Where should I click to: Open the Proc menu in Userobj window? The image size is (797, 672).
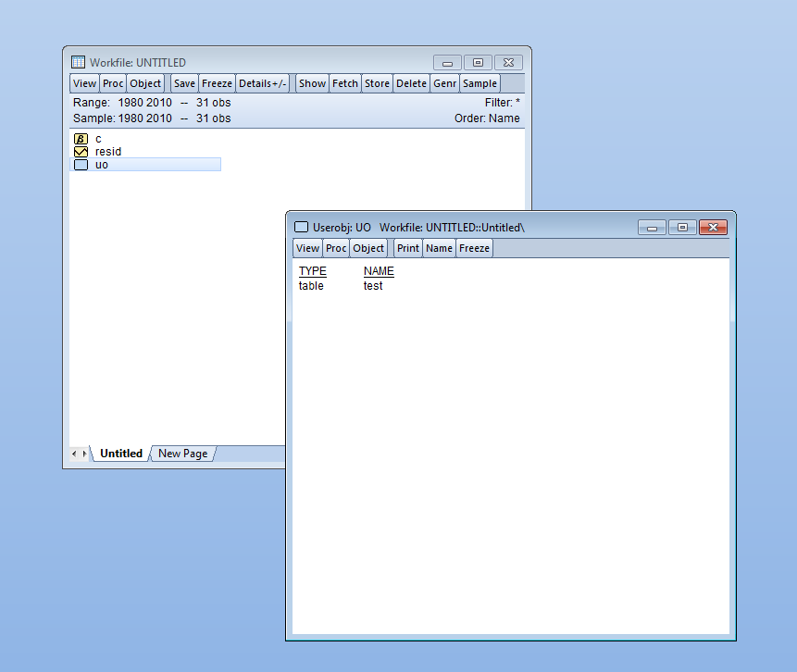click(x=336, y=248)
